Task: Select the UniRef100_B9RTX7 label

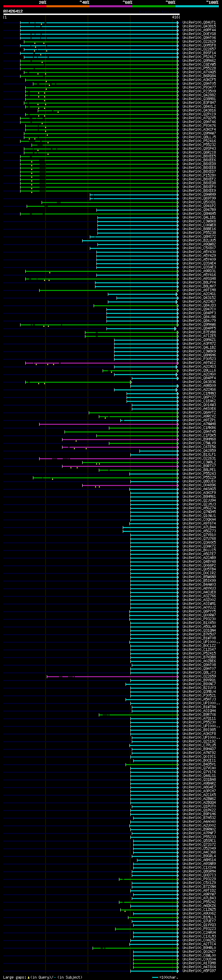Action: (199, 466)
